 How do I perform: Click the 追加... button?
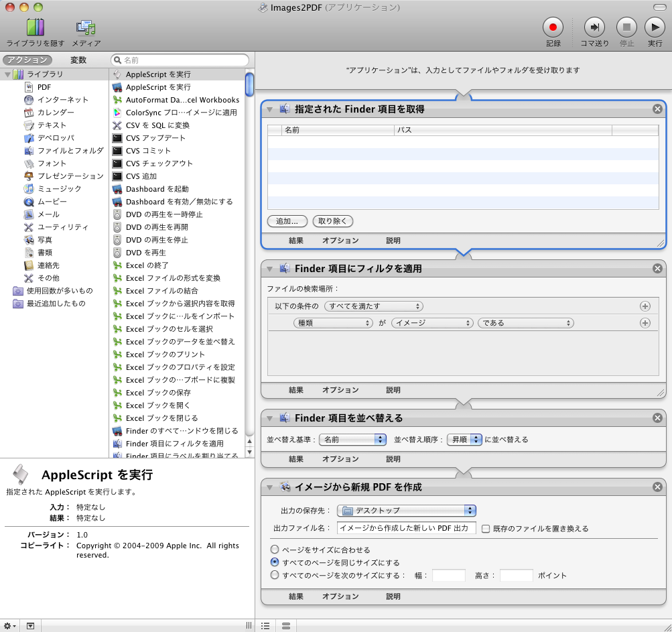(287, 221)
